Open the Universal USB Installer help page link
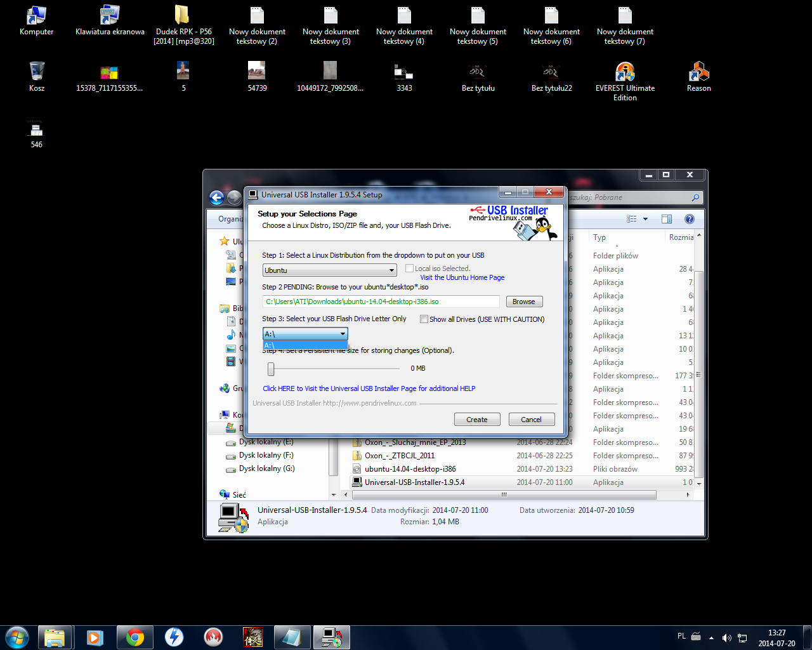This screenshot has height=650, width=812. 369,388
